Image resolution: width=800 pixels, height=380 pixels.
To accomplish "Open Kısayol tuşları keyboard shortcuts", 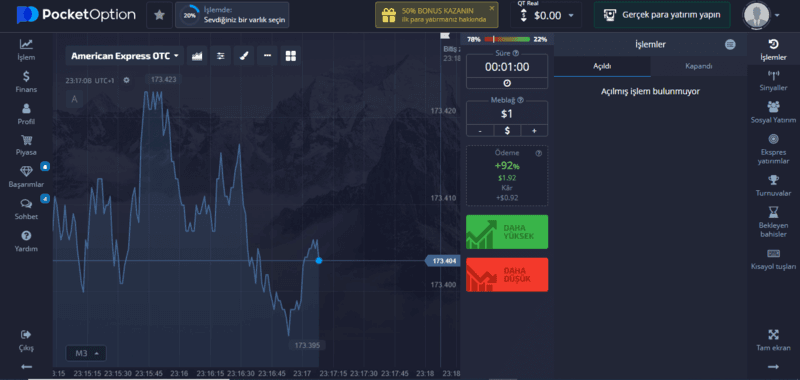I will pos(773,259).
